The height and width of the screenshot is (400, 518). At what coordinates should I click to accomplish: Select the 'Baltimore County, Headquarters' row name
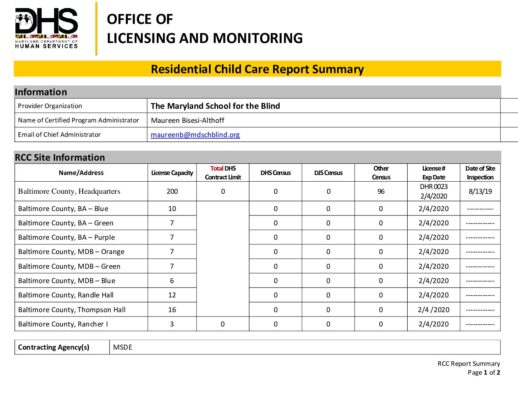(x=69, y=191)
